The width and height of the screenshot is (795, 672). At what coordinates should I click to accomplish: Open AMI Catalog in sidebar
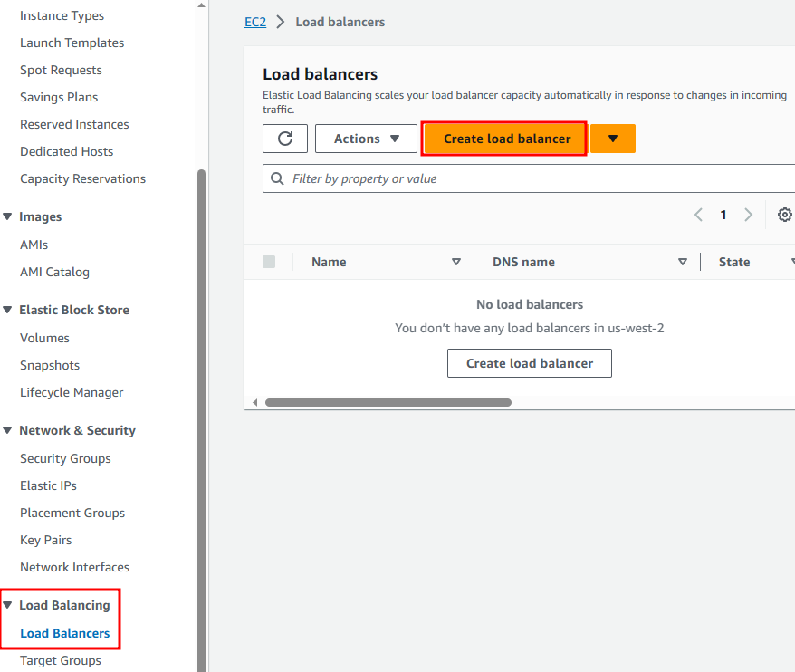coord(54,273)
